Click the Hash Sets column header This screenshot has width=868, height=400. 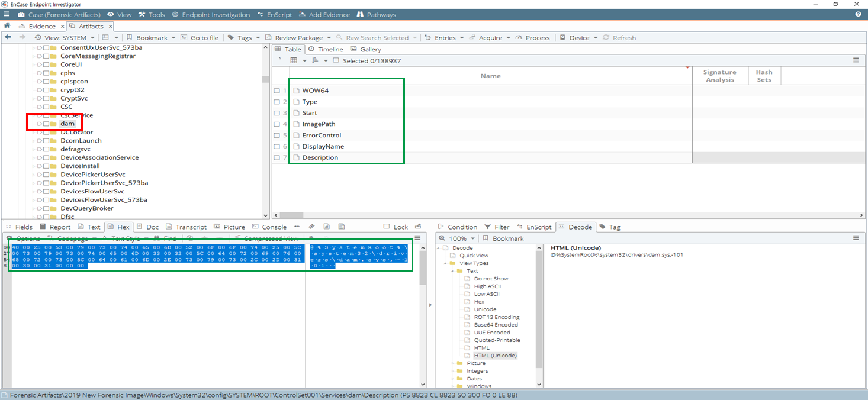(x=764, y=76)
